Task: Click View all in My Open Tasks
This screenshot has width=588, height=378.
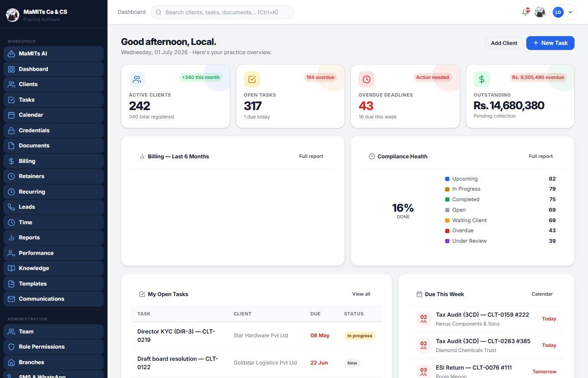Action: coord(361,294)
